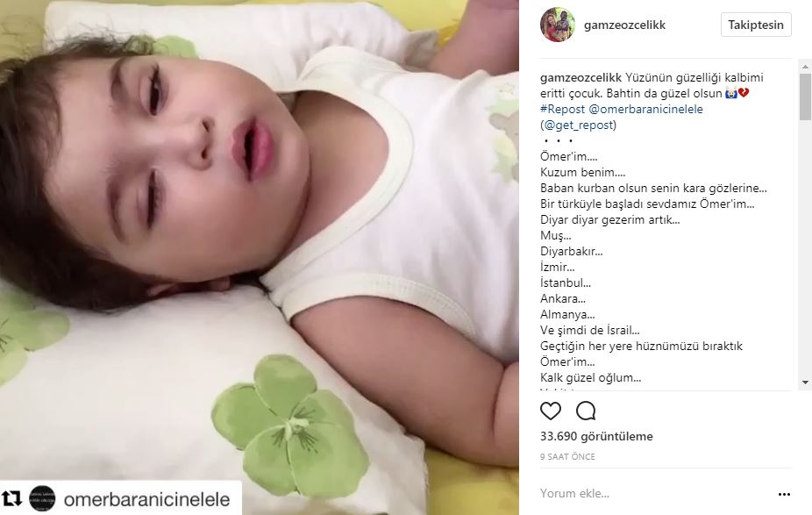Click the 9 SAAT ÖNCE timestamp
This screenshot has width=812, height=515.
tap(567, 456)
